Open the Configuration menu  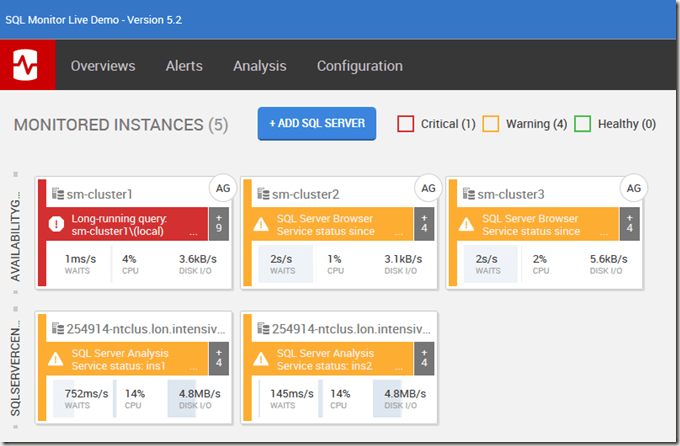(360, 66)
